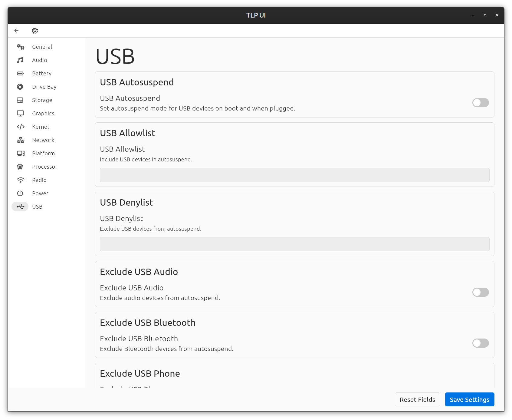
Task: Select the Graphics sidebar entry
Action: tap(43, 113)
